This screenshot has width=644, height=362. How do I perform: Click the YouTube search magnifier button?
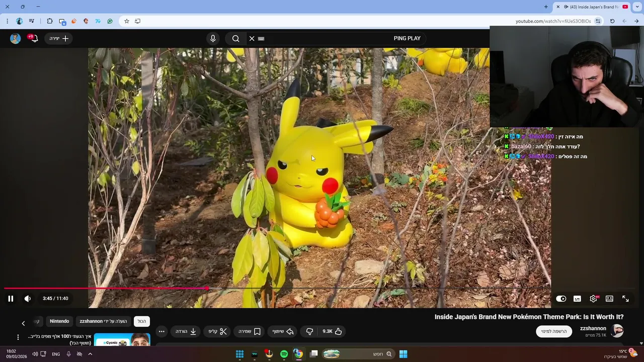click(x=235, y=38)
